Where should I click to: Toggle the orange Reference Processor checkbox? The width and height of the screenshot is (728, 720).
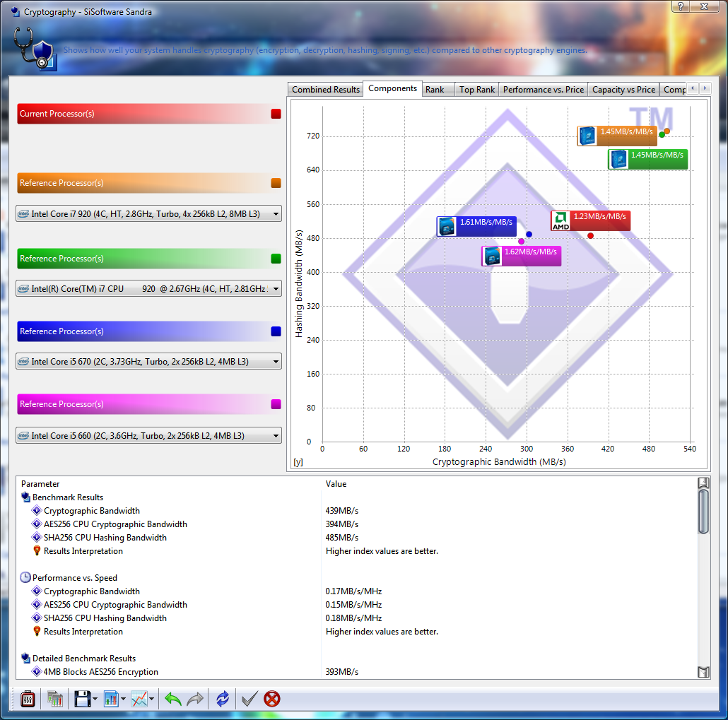pyautogui.click(x=276, y=183)
